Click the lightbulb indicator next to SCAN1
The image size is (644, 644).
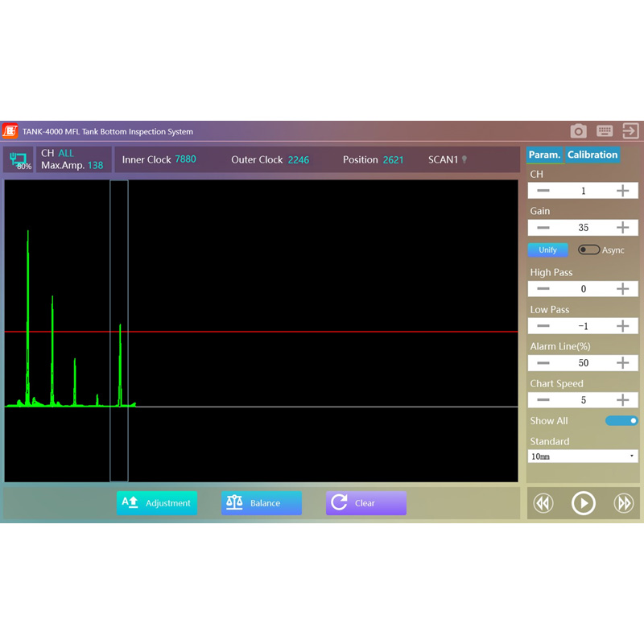464,159
